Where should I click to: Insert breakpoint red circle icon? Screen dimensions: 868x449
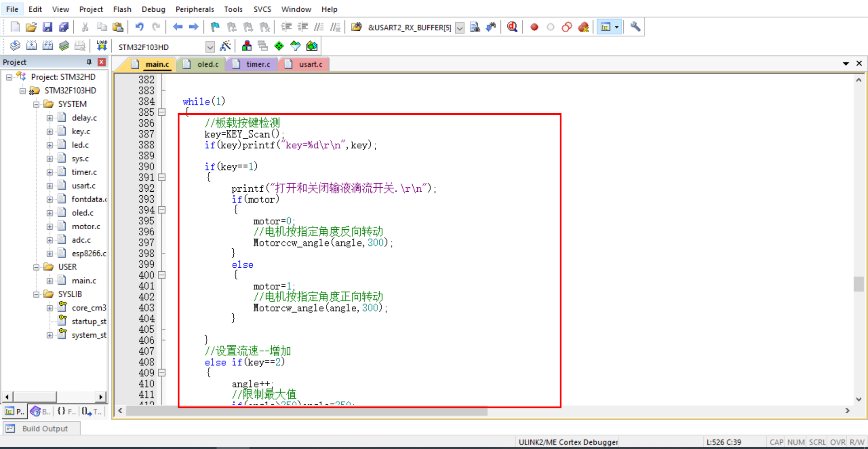point(534,27)
